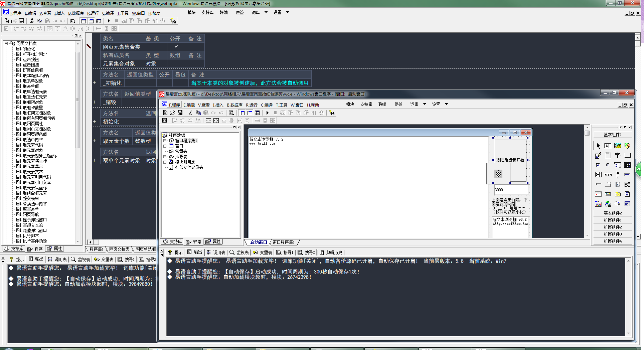Open dropdown arrow next to 设置 in the wc.e window
This screenshot has width=644, height=350.
pos(446,104)
